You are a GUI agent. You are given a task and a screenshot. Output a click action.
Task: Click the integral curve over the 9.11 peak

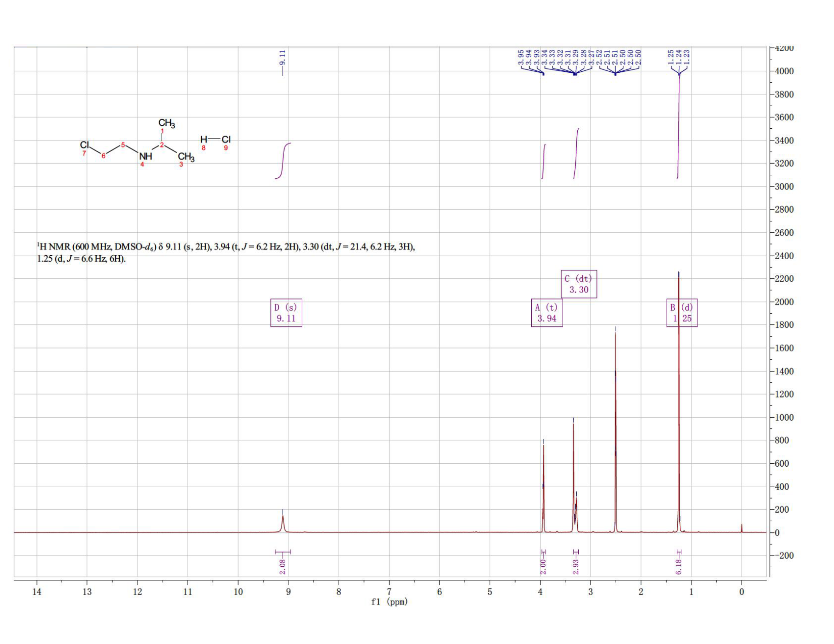(x=283, y=161)
